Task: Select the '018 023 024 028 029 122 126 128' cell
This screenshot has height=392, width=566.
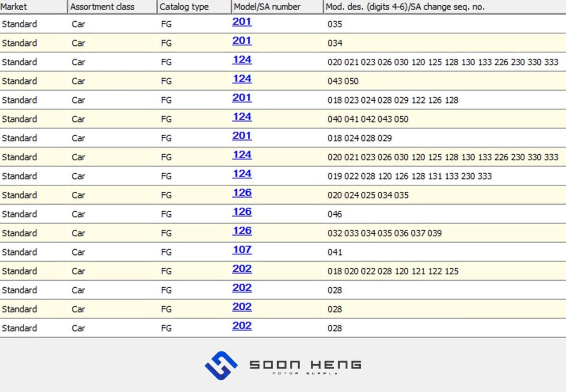Action: coord(393,100)
